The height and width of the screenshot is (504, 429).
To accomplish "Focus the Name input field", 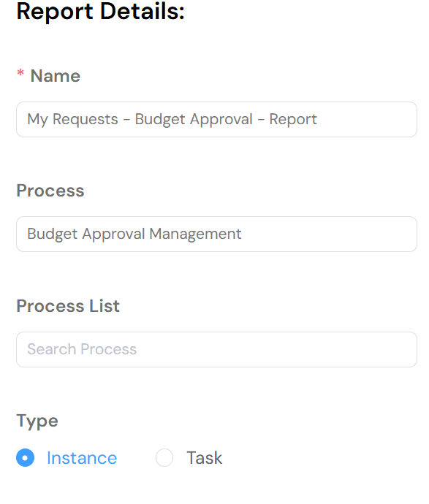I will [217, 120].
